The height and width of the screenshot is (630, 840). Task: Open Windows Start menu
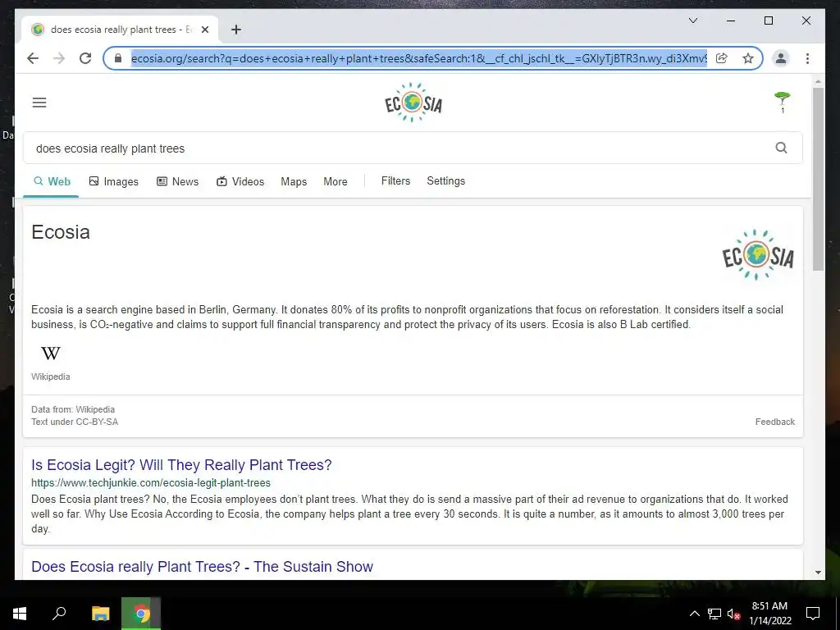20,614
